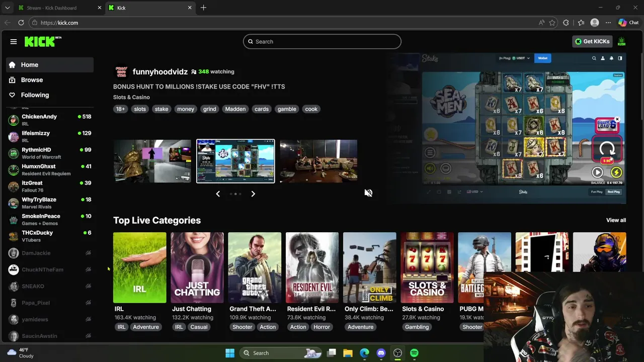Open browser settings ellipsis menu
Image resolution: width=644 pixels, height=362 pixels.
(608, 23)
